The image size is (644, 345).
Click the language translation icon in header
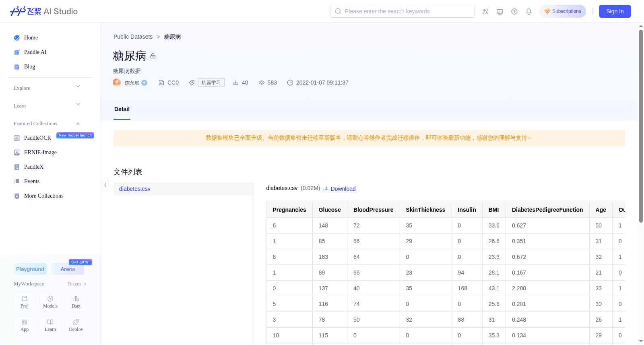click(485, 12)
